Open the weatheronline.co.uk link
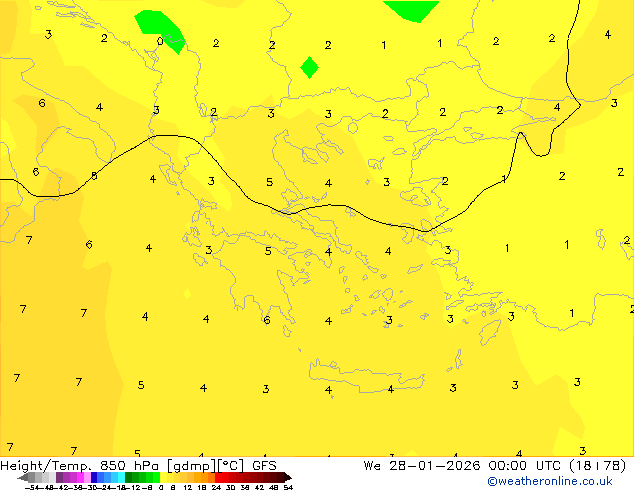 coord(550,481)
